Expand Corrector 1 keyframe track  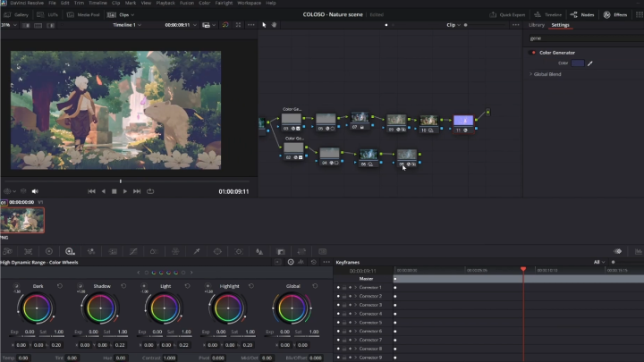(x=356, y=287)
